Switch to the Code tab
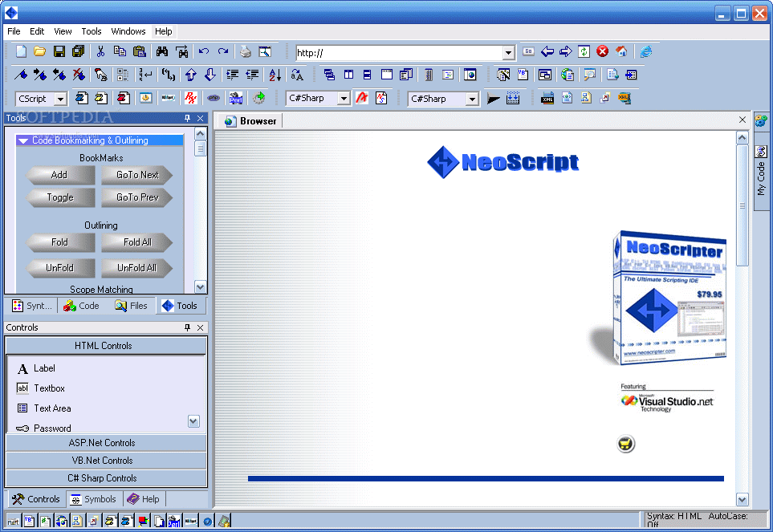 pos(82,306)
